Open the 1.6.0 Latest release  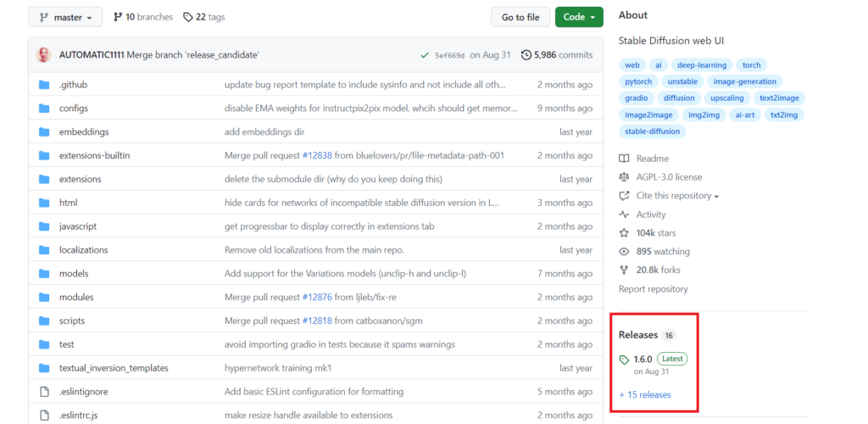pyautogui.click(x=661, y=360)
